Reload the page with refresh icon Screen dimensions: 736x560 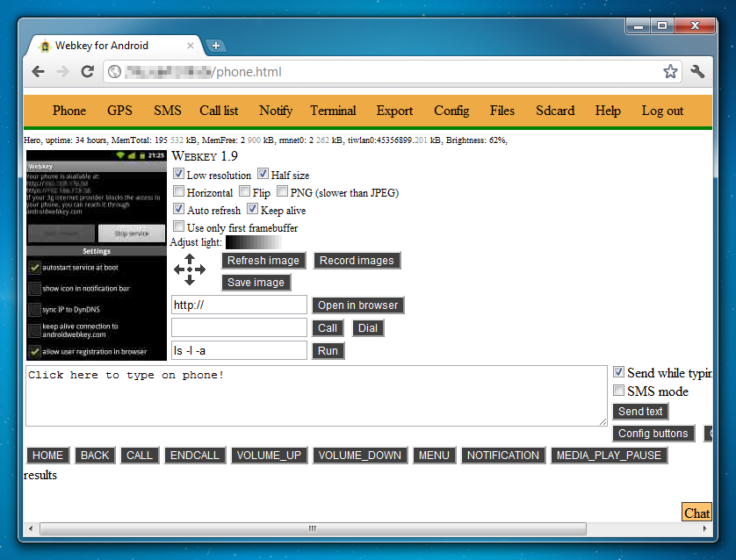pos(87,72)
